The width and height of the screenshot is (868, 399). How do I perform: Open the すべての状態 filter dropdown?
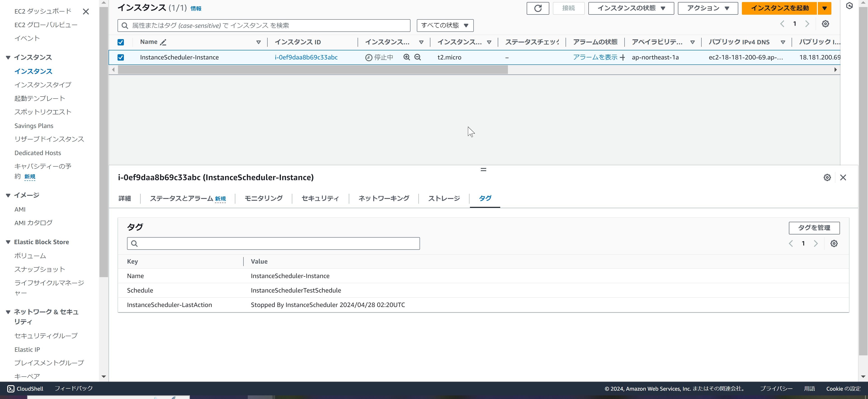[x=445, y=25]
